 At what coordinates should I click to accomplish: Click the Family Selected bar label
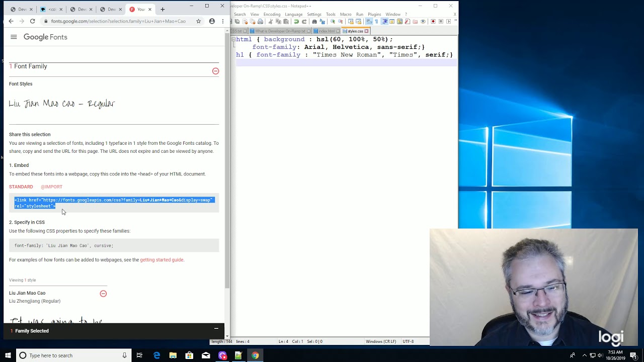tap(32, 331)
